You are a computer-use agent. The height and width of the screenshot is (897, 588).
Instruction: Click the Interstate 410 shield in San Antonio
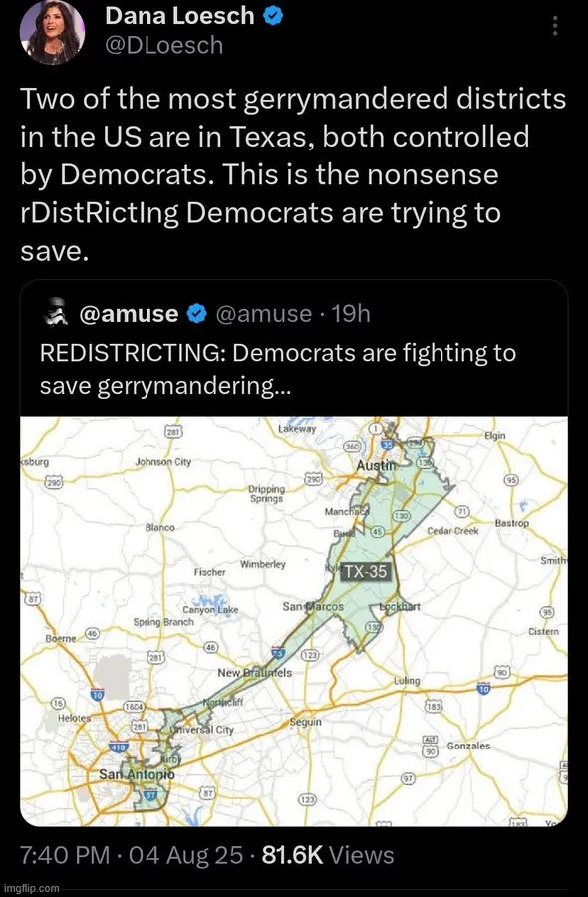120,747
